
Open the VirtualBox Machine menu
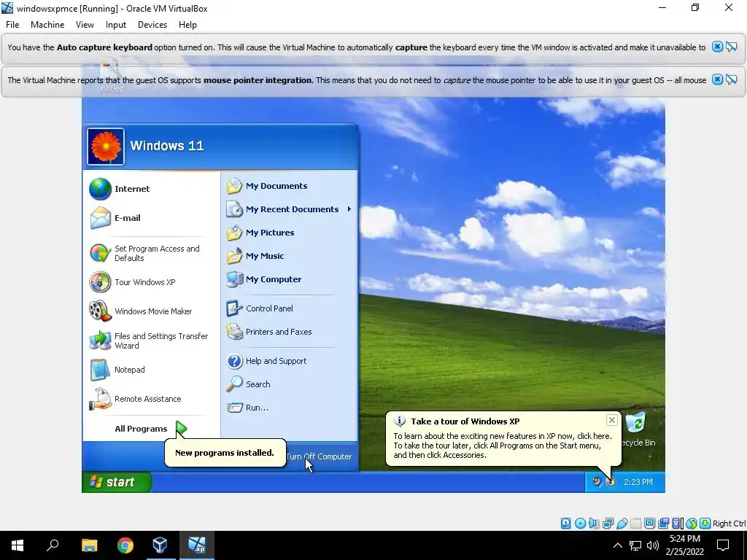click(47, 25)
